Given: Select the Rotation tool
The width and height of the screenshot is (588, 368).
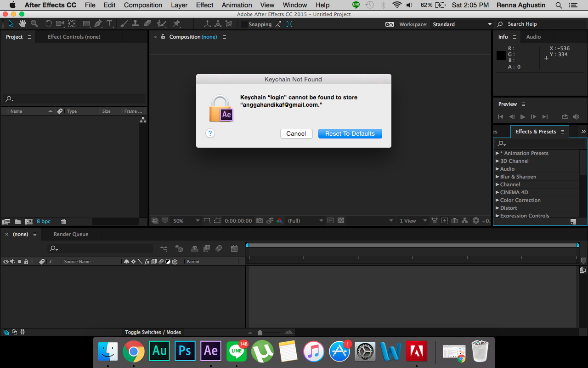Looking at the screenshot, I should 49,23.
